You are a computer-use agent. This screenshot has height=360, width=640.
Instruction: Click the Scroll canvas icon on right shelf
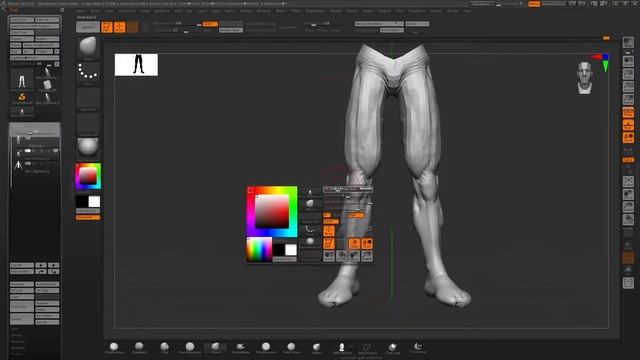coord(628,62)
